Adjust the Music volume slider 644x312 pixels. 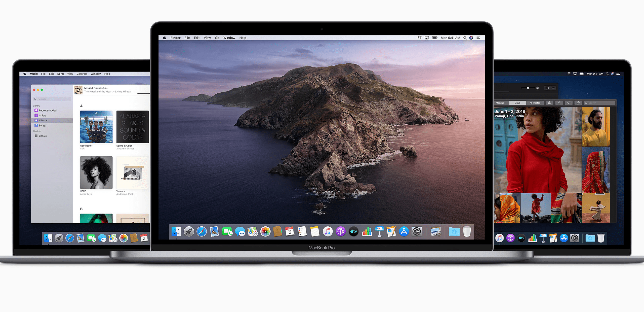click(528, 88)
